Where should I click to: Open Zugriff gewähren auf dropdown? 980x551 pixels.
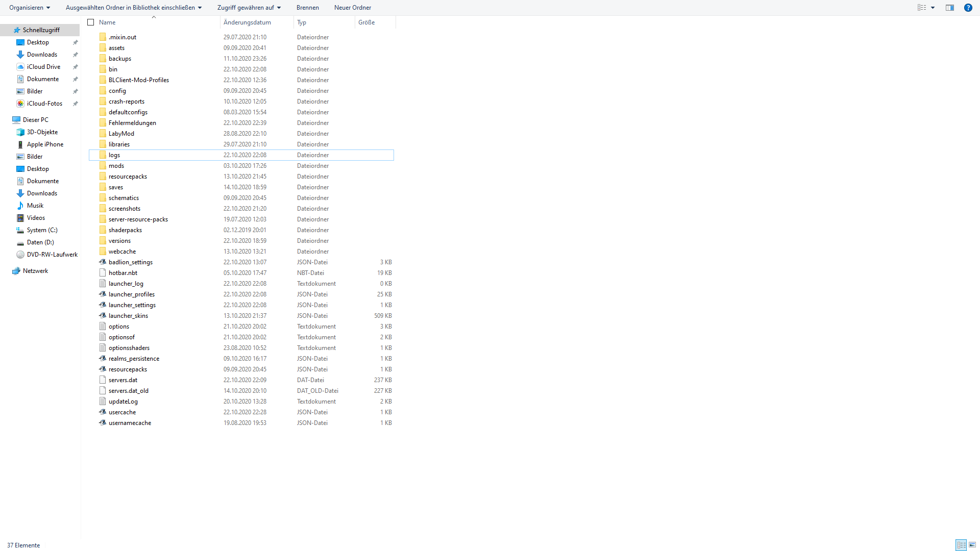[249, 8]
